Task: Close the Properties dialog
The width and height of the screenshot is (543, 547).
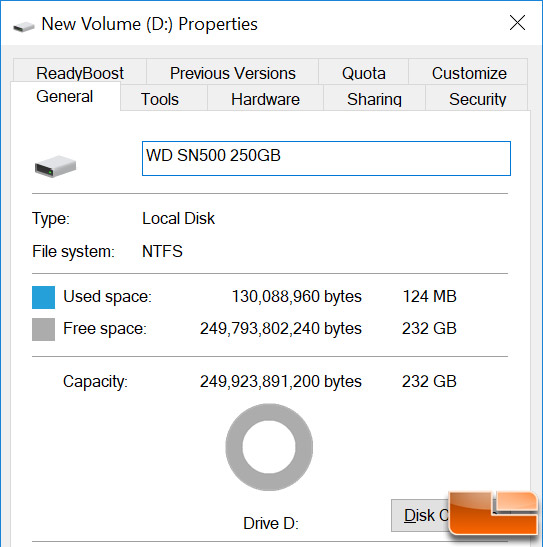Action: click(x=517, y=23)
